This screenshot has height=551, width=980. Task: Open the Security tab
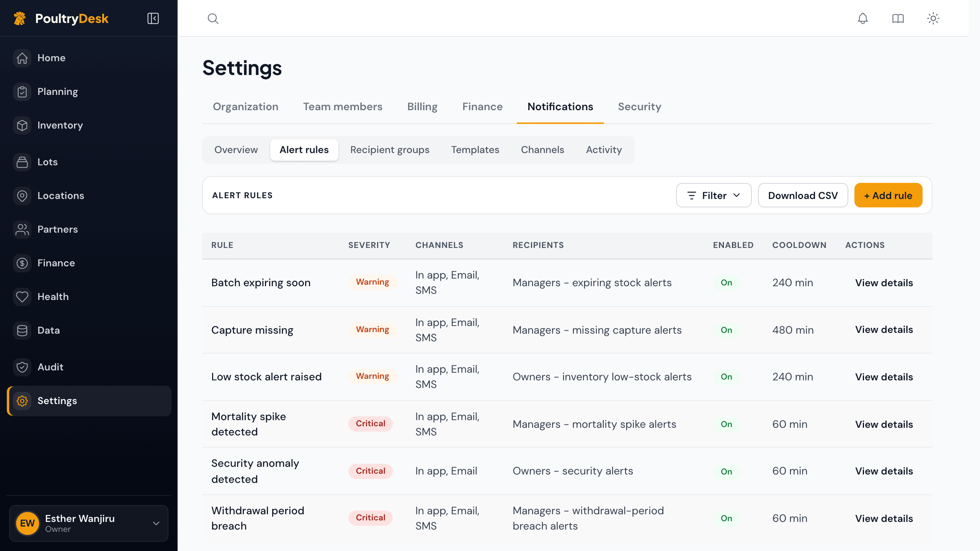(x=639, y=107)
